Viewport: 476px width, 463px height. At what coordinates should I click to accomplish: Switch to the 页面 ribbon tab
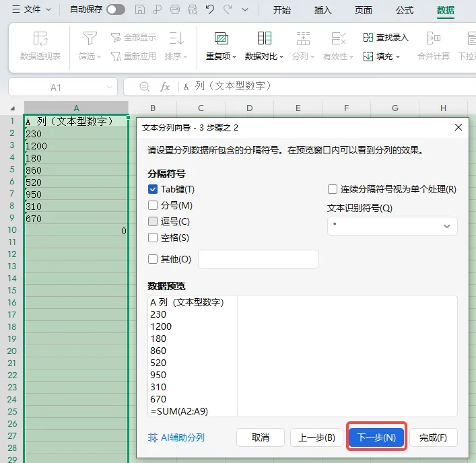coord(364,10)
